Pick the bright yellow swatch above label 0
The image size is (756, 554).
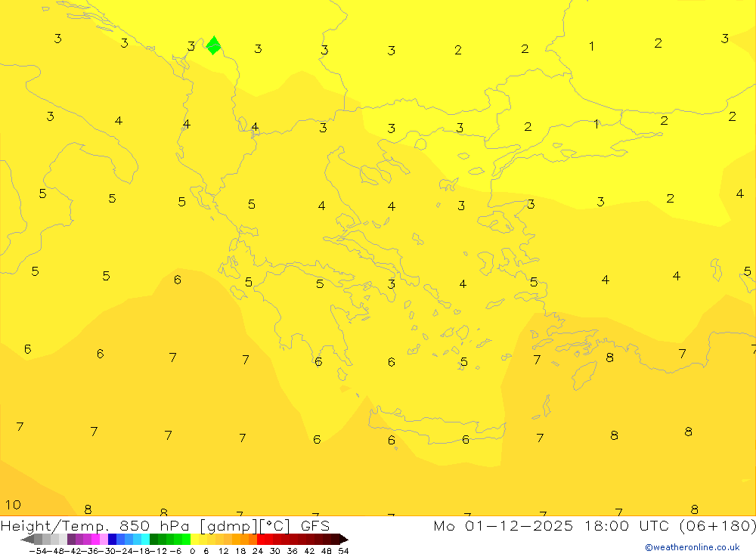click(x=194, y=539)
